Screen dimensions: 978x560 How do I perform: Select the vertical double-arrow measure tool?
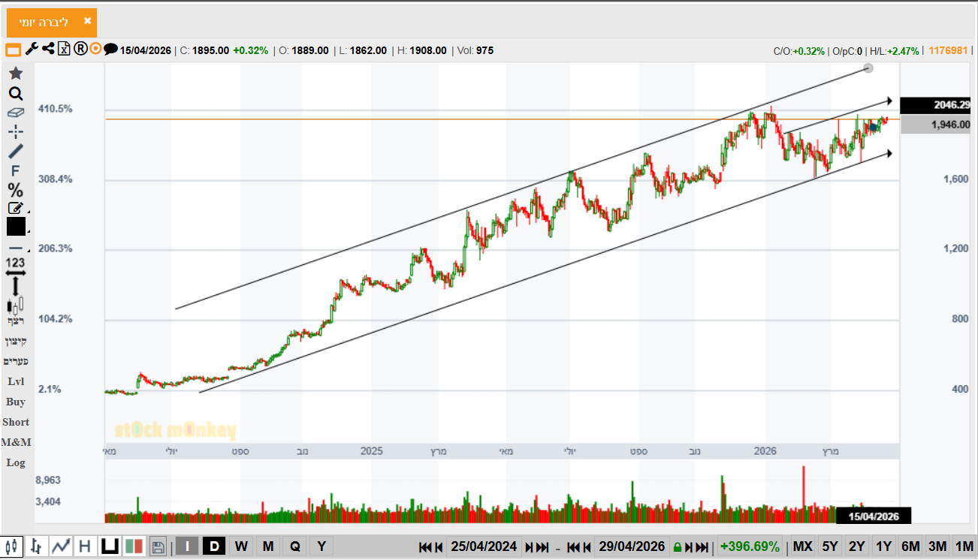[16, 286]
